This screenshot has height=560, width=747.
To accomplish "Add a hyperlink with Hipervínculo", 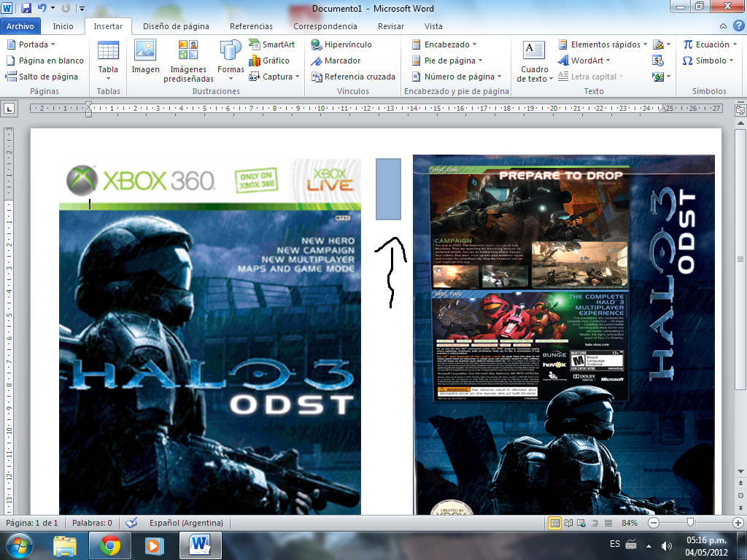I will pos(341,44).
